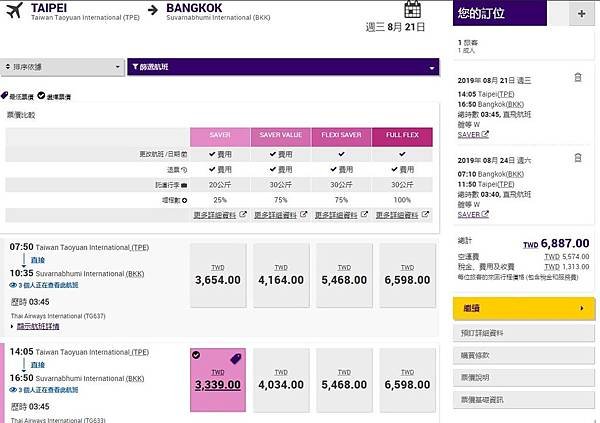
Task: Click the refund info icon in fare table
Action: 184,170
